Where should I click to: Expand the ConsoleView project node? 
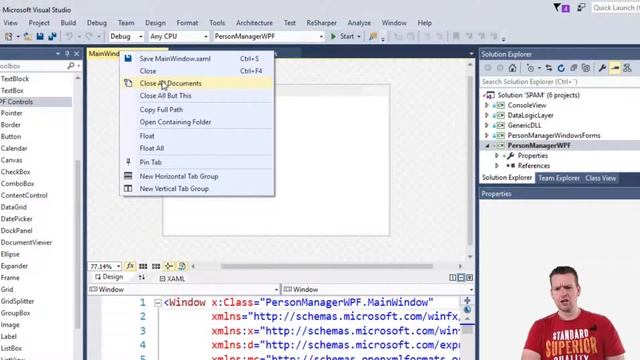click(x=487, y=105)
